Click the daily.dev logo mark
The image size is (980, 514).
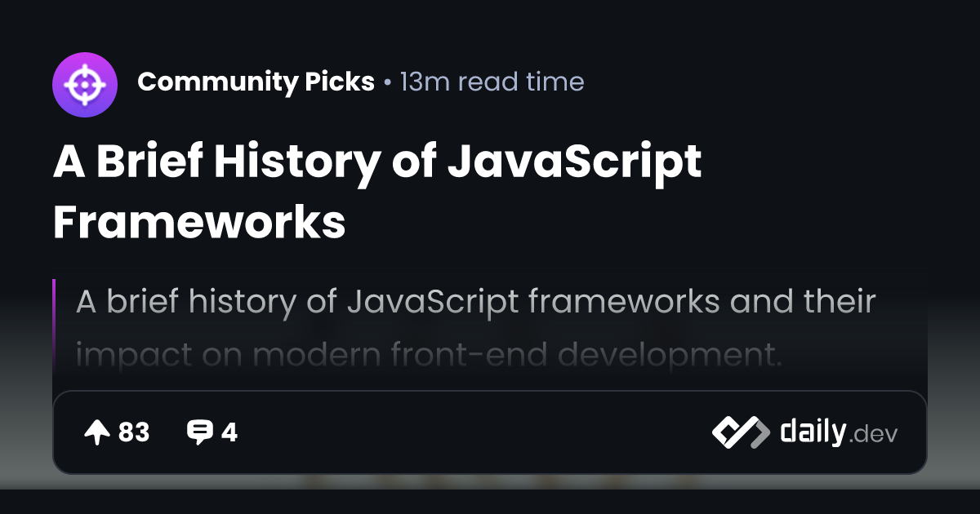[740, 432]
